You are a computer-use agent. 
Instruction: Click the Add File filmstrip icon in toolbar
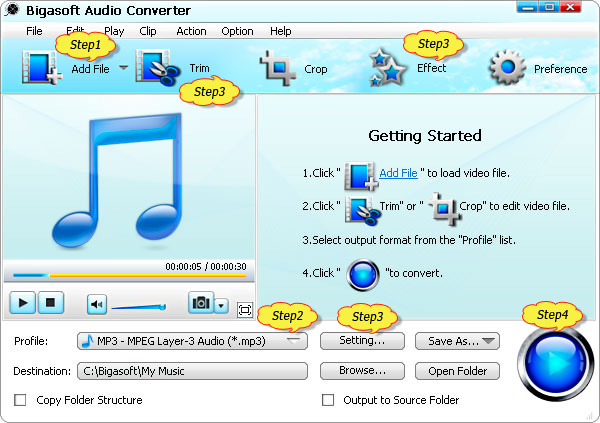click(42, 68)
